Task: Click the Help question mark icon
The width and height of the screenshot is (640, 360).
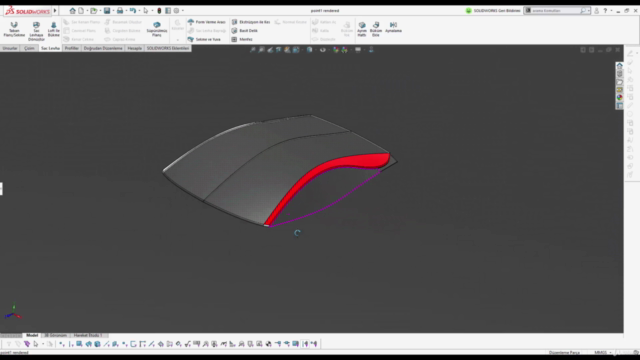Action: [605, 11]
